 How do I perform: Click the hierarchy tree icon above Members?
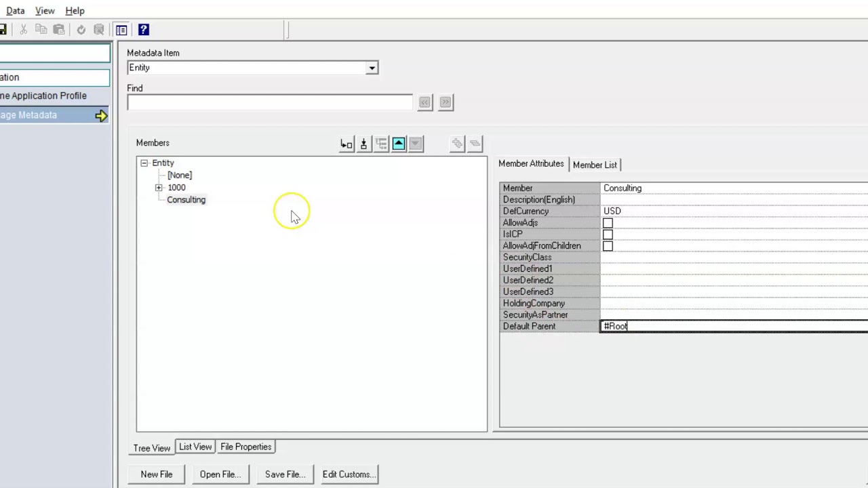[x=381, y=144]
